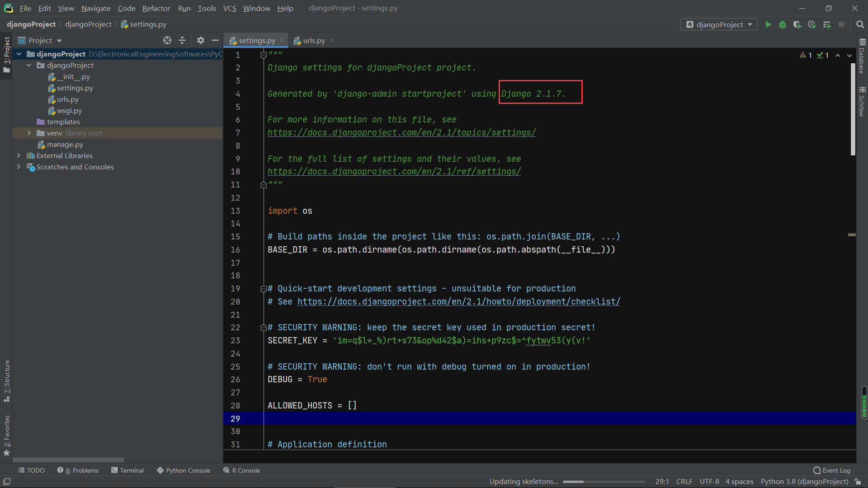Select wsgi.py in the project tree
The height and width of the screenshot is (488, 868).
(69, 110)
